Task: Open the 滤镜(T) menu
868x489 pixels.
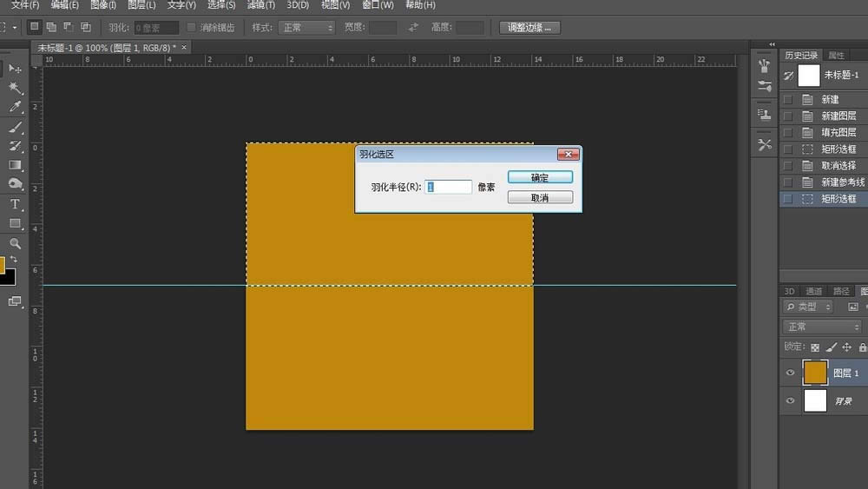Action: click(260, 5)
